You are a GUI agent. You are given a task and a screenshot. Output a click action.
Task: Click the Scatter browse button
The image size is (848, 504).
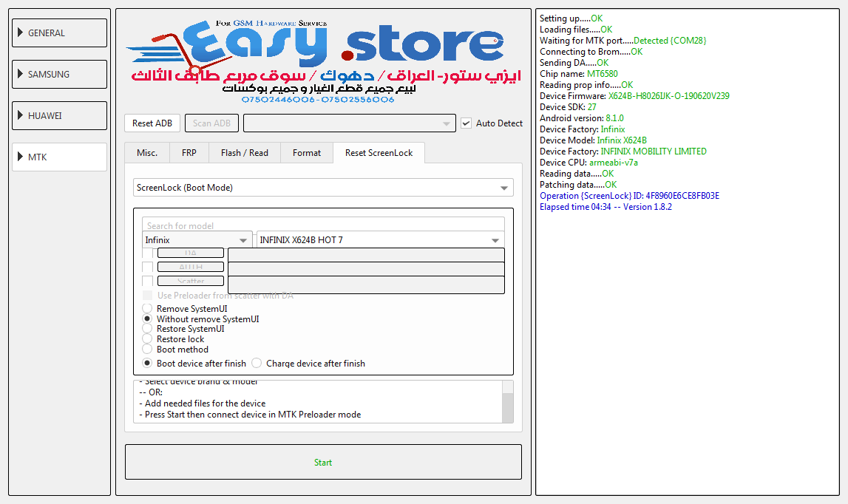pos(190,281)
